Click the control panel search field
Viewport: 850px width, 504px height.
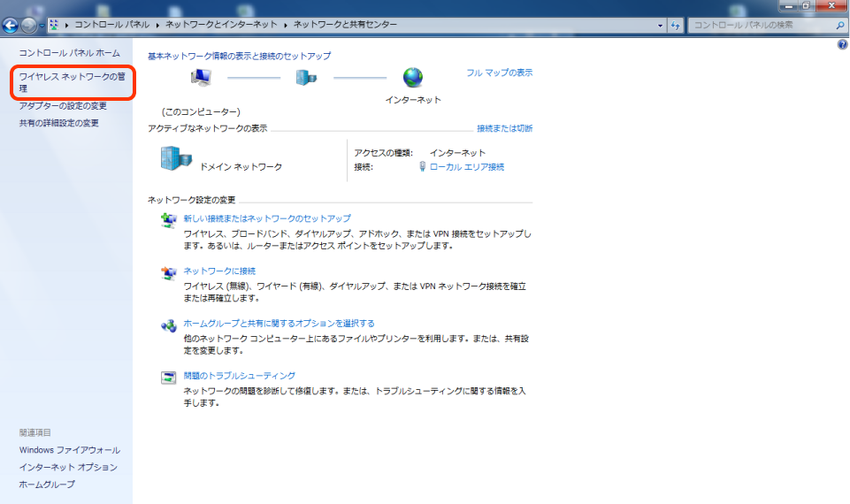(x=761, y=25)
